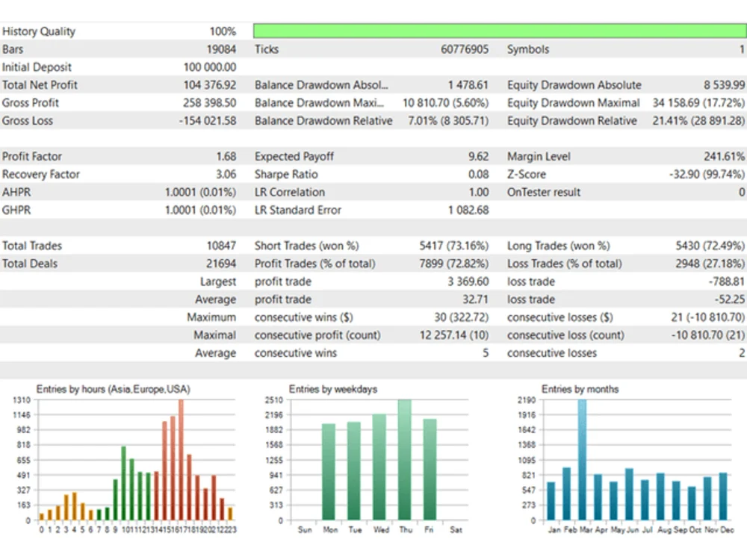This screenshot has width=747, height=560.
Task: Select the Sharpe Ratio value 0.08
Action: [x=478, y=174]
